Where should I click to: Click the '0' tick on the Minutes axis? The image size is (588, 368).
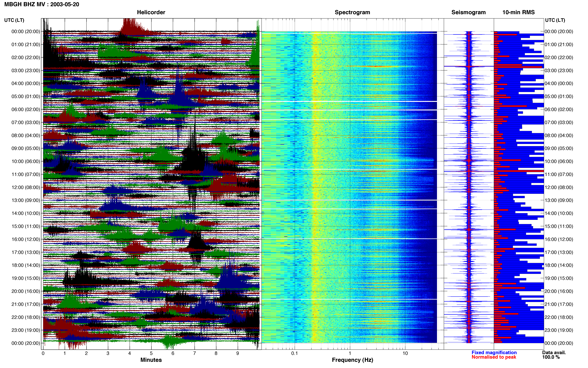(x=43, y=353)
